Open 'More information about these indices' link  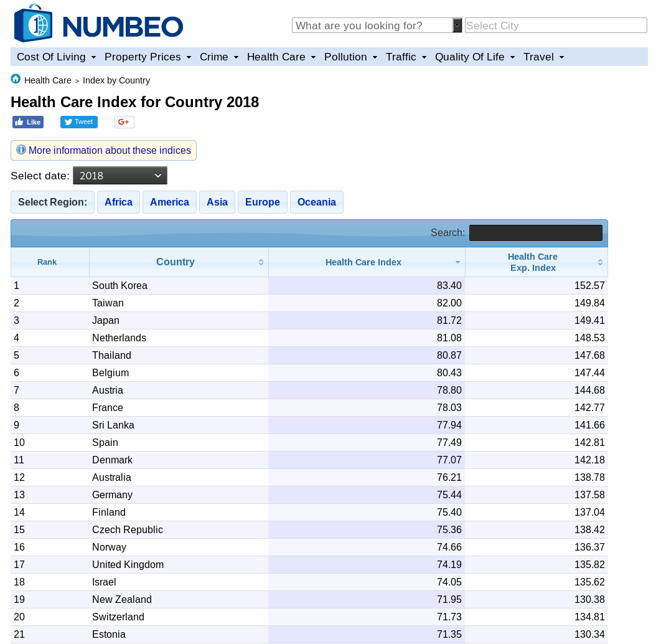point(110,151)
